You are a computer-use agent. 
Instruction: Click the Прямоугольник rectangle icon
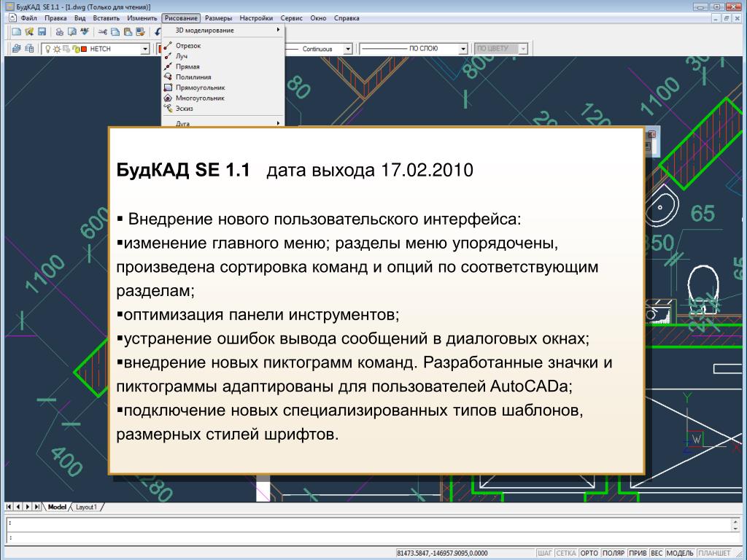click(168, 87)
